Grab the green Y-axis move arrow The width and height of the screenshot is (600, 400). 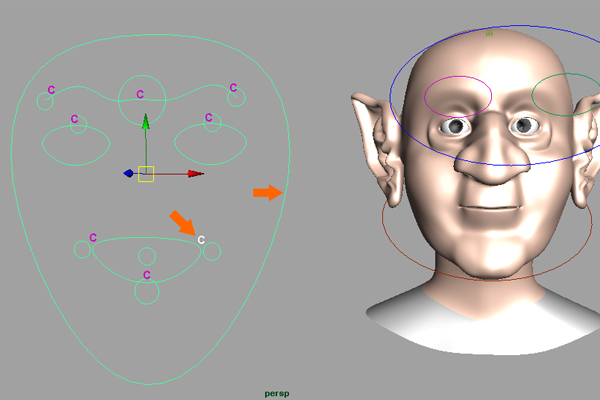[x=145, y=121]
